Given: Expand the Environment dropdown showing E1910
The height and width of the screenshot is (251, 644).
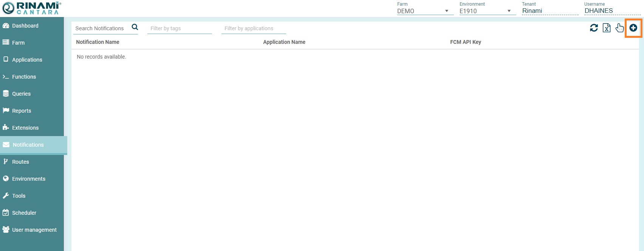Looking at the screenshot, I should click(x=487, y=11).
